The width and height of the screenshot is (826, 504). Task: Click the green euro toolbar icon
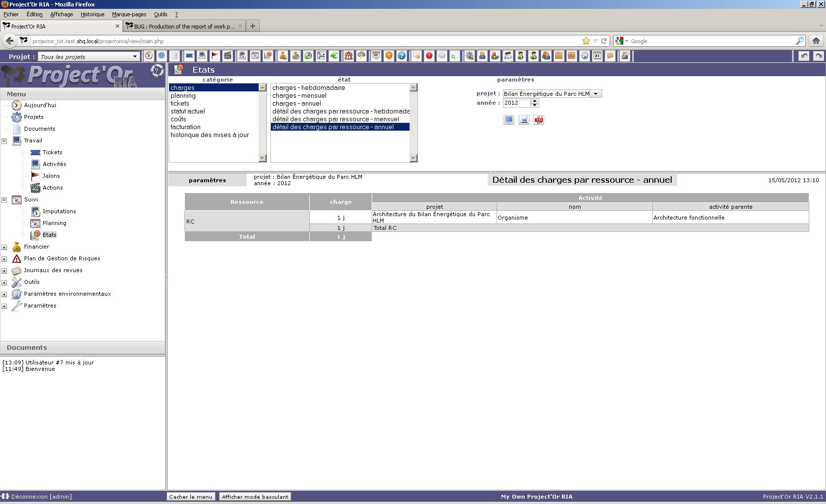[x=334, y=56]
